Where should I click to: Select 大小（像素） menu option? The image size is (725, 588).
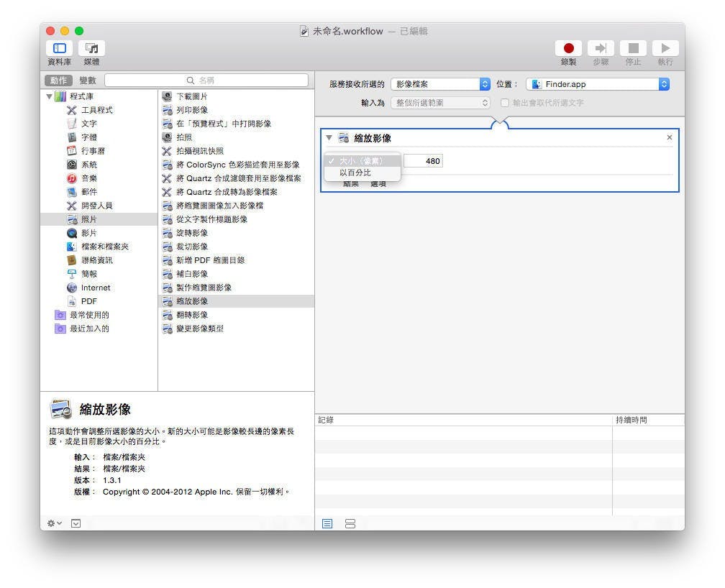[361, 161]
